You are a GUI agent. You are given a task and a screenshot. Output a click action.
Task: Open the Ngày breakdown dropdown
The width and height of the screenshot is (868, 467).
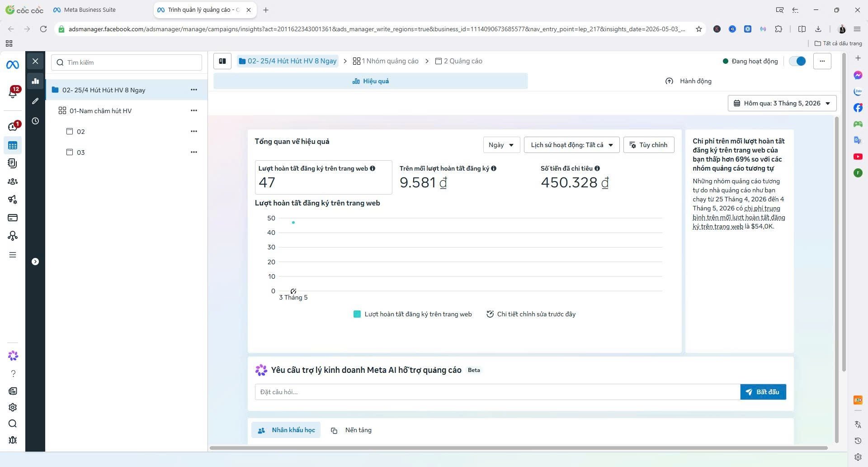coord(501,145)
